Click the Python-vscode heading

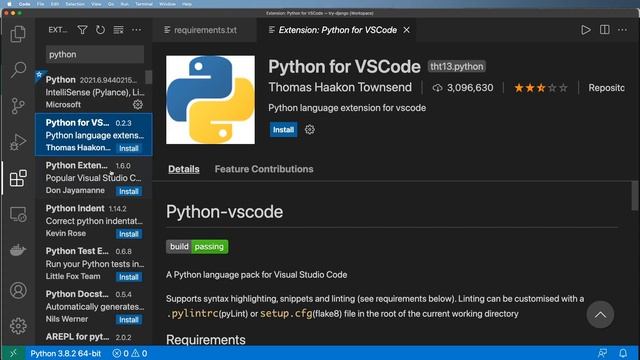224,212
